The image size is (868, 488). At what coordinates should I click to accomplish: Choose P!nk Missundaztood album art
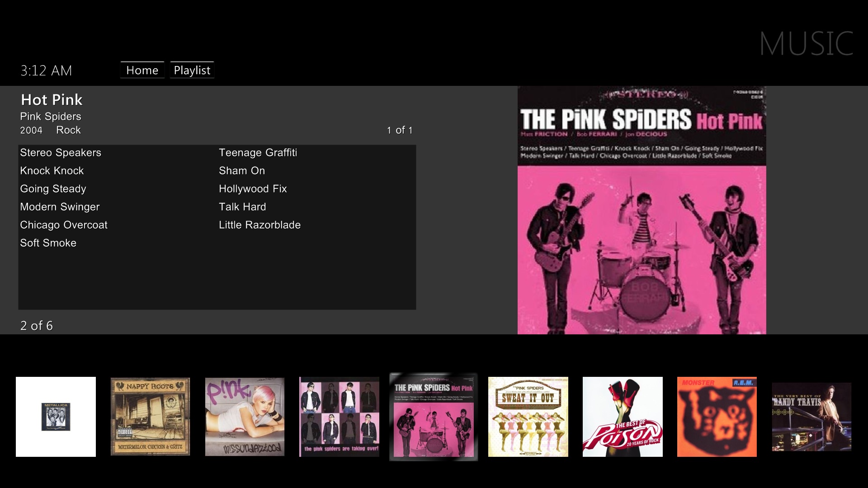(x=245, y=417)
